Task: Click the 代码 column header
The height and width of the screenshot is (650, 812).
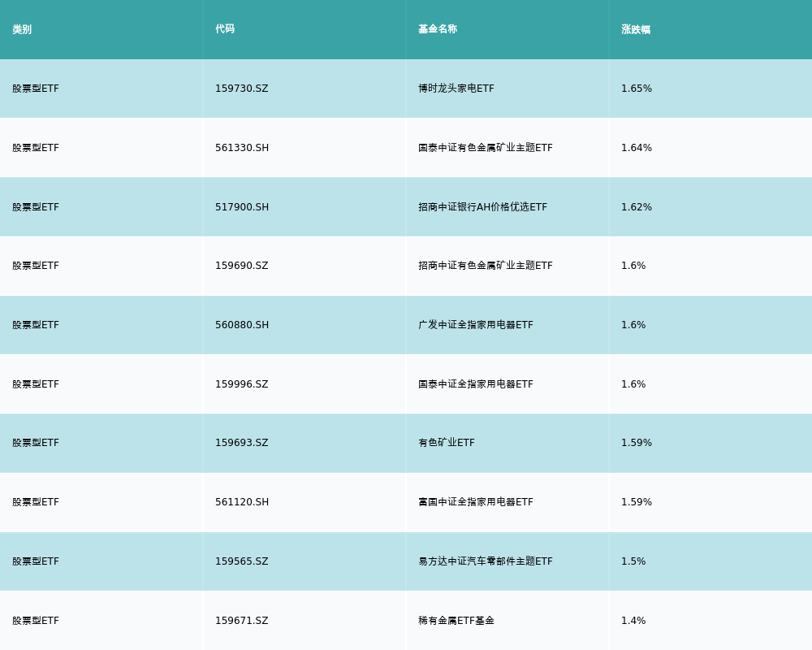Action: click(225, 29)
